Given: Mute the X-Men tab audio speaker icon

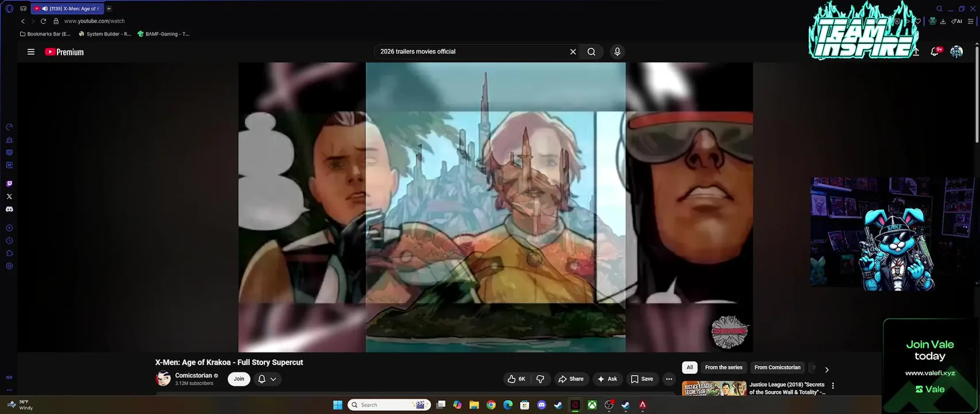Looking at the screenshot, I should [x=45, y=9].
